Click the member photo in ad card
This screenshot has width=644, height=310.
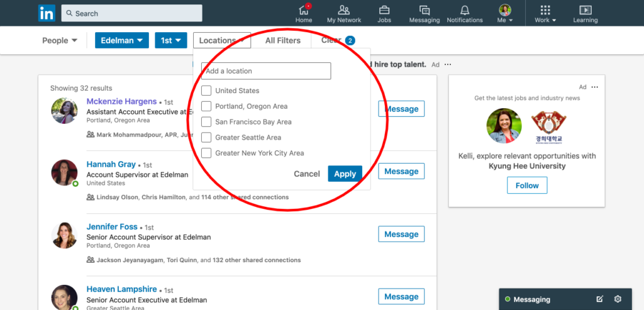(x=504, y=126)
